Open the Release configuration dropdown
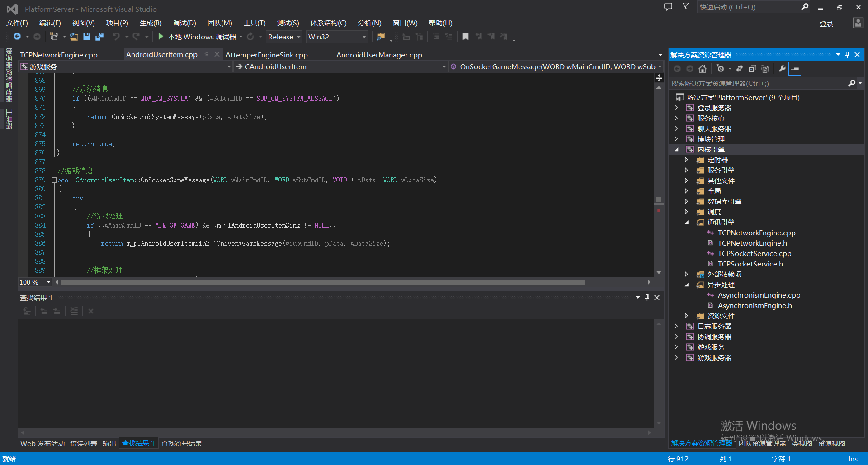Screen dimensions: 868x465 tap(284, 37)
